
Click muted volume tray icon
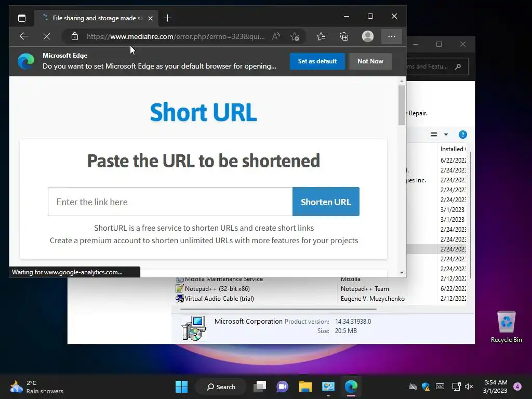point(469,387)
